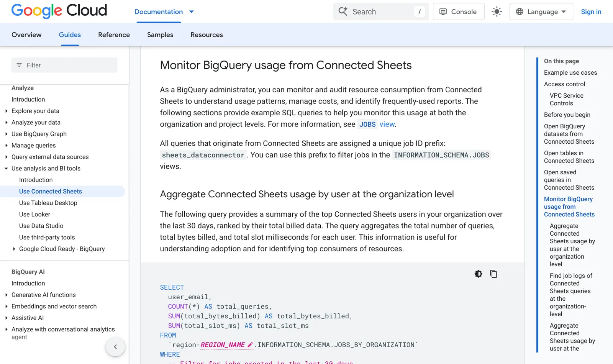This screenshot has height=364, width=613.
Task: Expand Generative AI functions
Action: click(7, 295)
